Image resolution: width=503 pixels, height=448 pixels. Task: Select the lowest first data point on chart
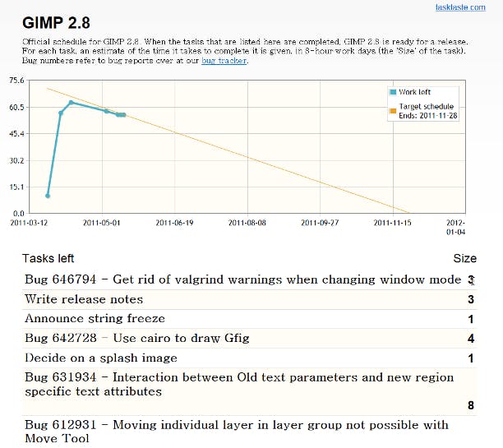coord(48,196)
